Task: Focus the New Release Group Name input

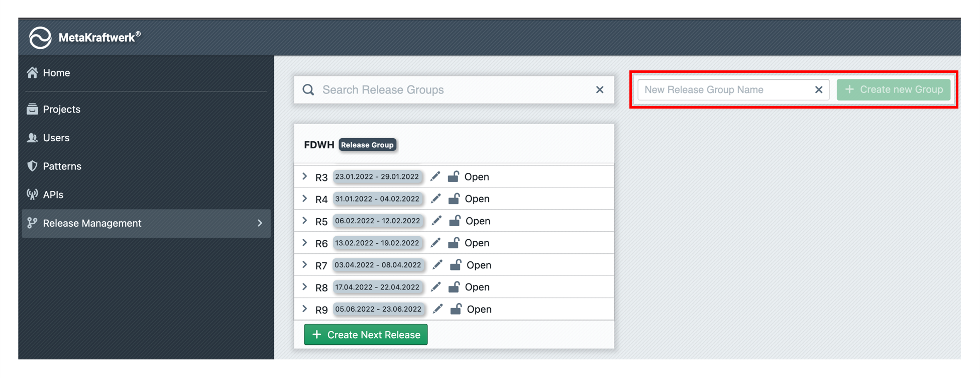Action: coord(723,90)
